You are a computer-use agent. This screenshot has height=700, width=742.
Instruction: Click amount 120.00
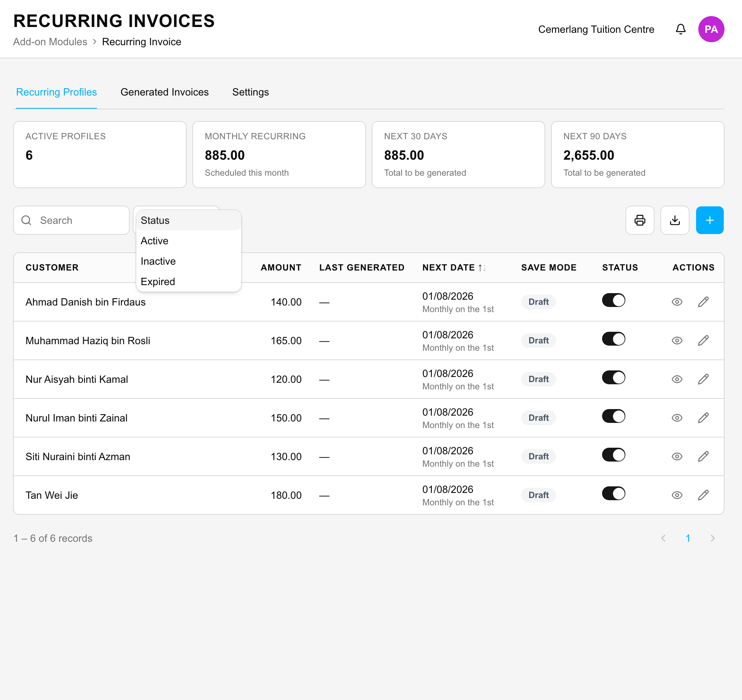[x=286, y=379]
